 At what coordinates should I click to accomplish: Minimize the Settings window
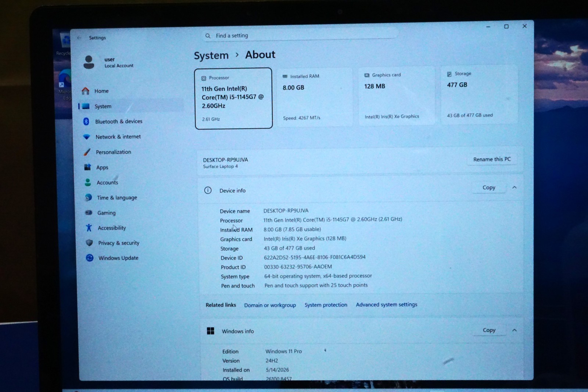[488, 27]
